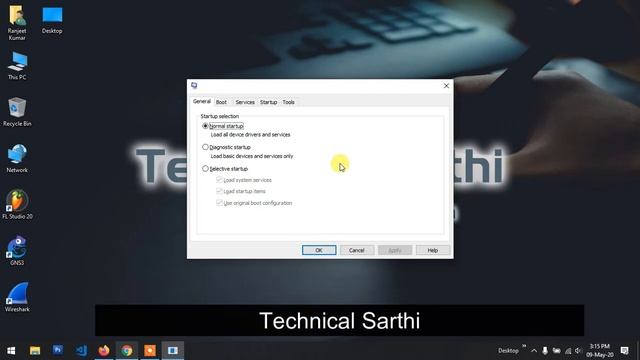Click the microphone tray icon
Image resolution: width=640 pixels, height=360 pixels.
(545, 351)
